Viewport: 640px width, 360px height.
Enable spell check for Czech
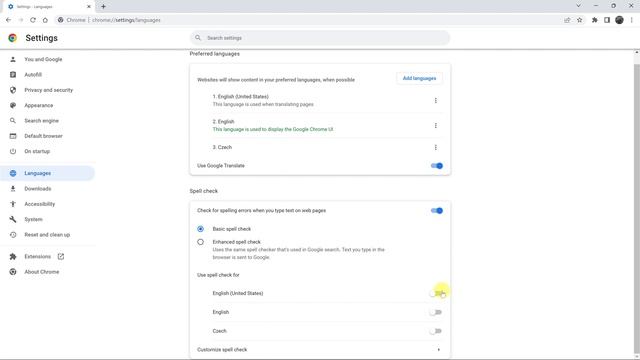coord(436,331)
